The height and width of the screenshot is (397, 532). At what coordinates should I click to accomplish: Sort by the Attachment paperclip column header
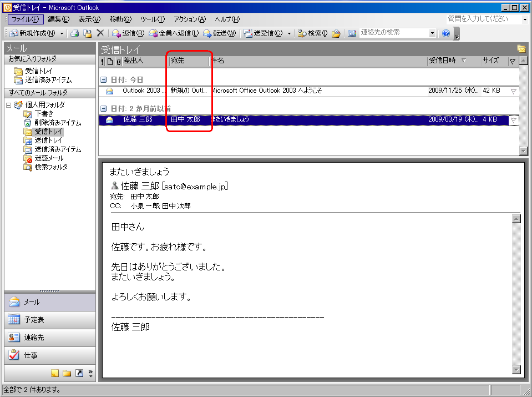pos(118,62)
